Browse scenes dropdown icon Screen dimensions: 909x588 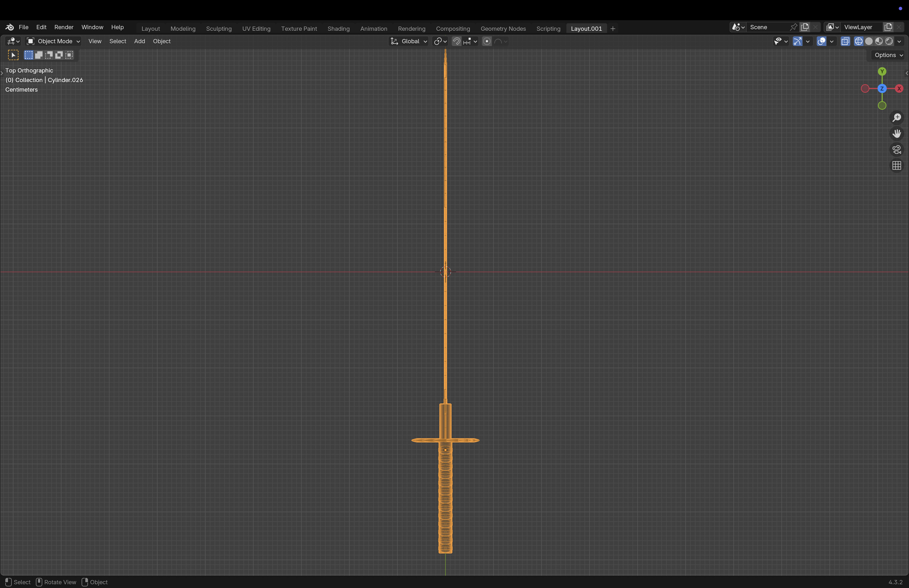pyautogui.click(x=738, y=27)
